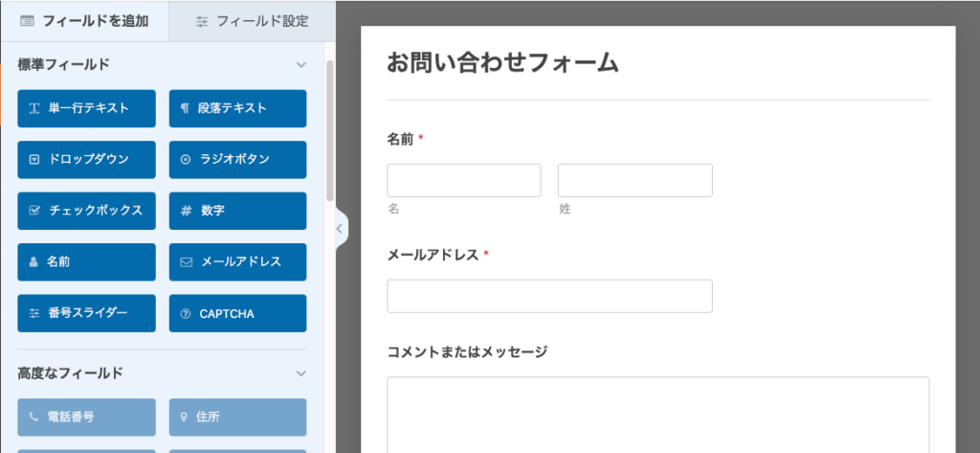Add the 電話番号 phone field

point(86,417)
